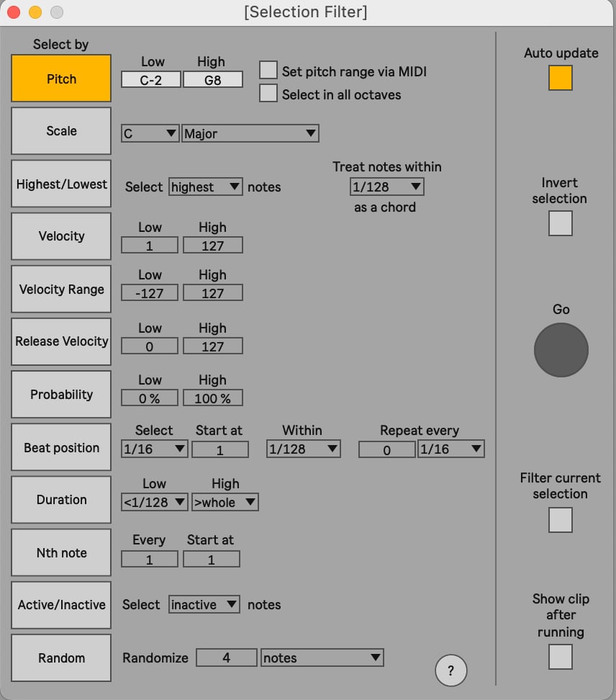Click the Velocity High 127 field
This screenshot has height=700, width=616.
coord(213,245)
